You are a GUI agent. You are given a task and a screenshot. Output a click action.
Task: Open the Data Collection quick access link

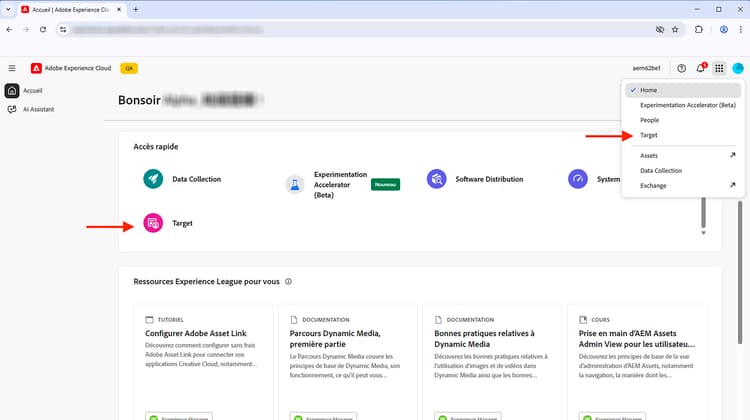tap(197, 179)
